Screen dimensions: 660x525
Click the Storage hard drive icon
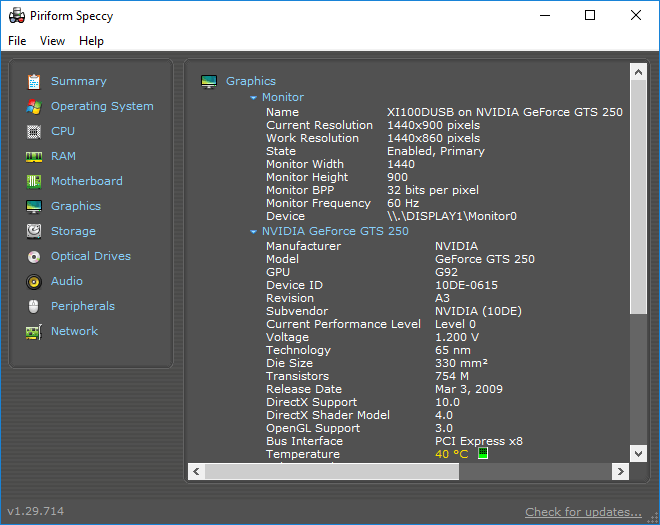pos(34,232)
